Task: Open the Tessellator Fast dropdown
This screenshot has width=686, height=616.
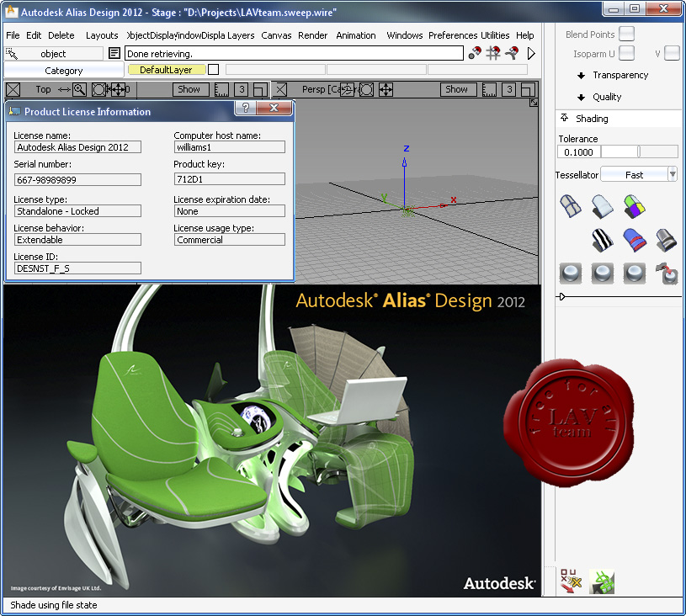Action: 639,174
